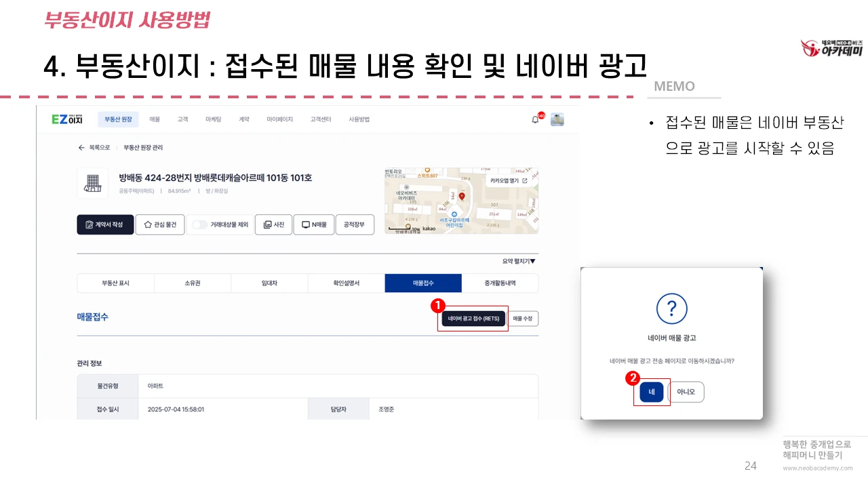Confirm with the 네 button in dialog
The image size is (868, 488).
coord(652,392)
